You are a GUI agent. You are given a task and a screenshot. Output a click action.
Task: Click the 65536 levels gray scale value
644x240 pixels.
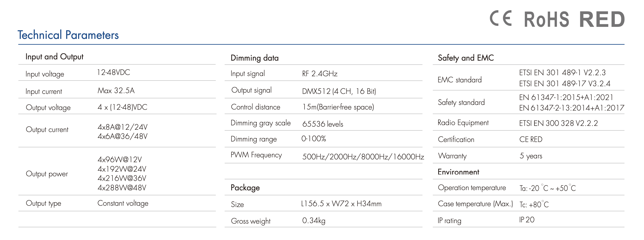[x=323, y=124]
